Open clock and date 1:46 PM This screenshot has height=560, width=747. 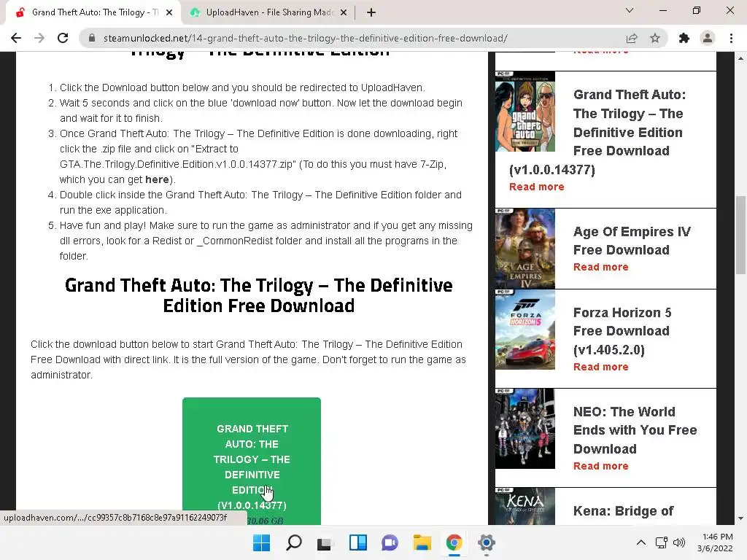tap(716, 542)
